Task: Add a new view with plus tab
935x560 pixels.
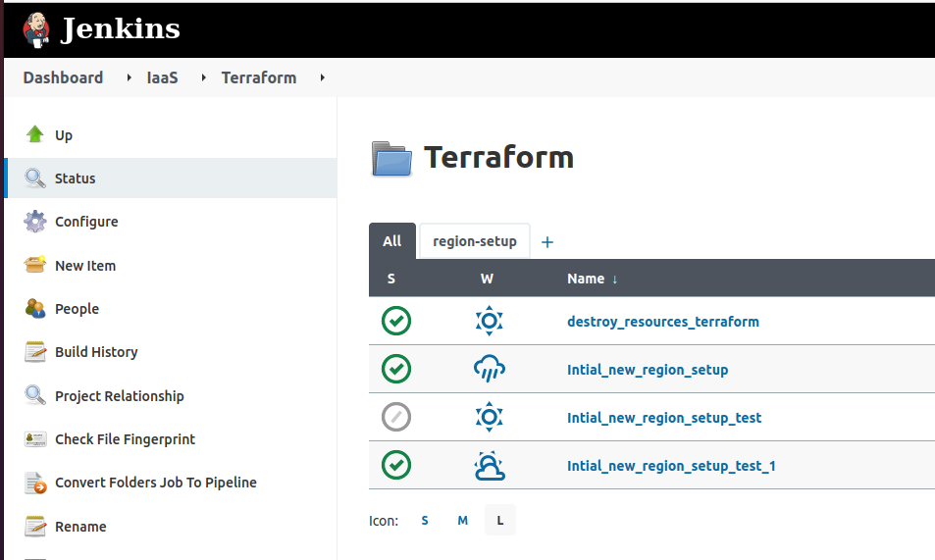Action: click(x=547, y=242)
